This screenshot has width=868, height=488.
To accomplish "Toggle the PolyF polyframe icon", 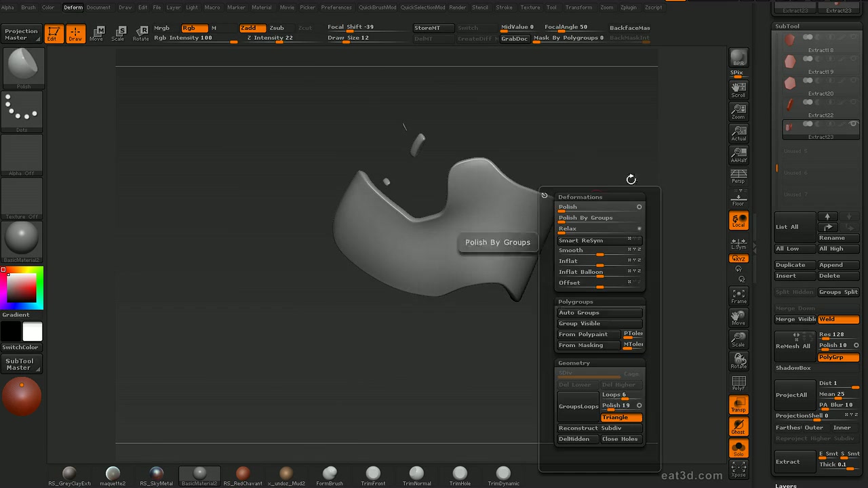I will point(738,383).
